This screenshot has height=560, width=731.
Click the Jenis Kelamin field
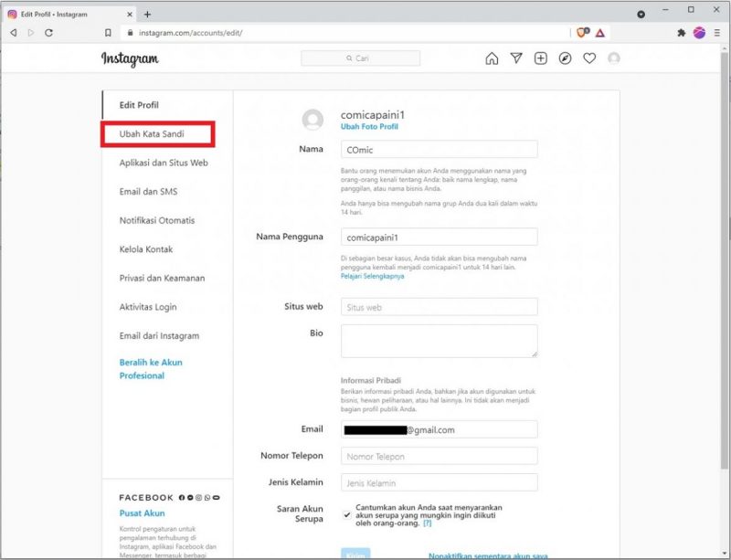point(440,482)
